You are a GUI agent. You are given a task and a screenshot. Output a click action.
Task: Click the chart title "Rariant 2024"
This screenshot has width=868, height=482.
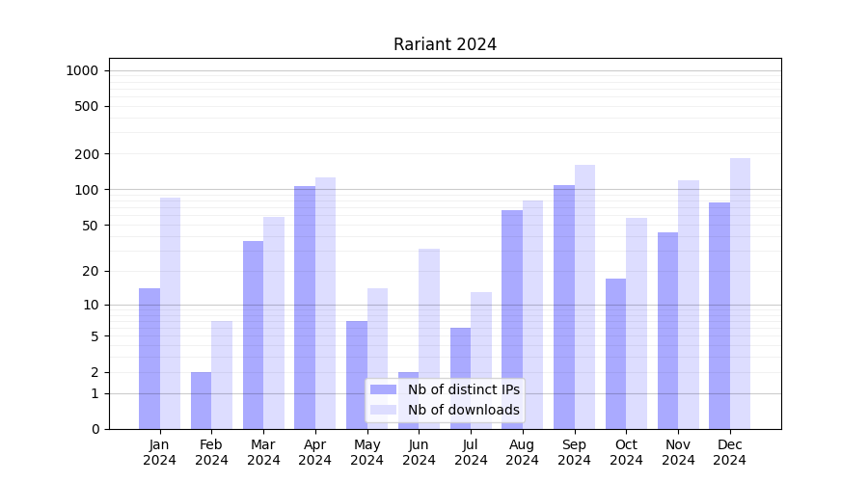(445, 44)
